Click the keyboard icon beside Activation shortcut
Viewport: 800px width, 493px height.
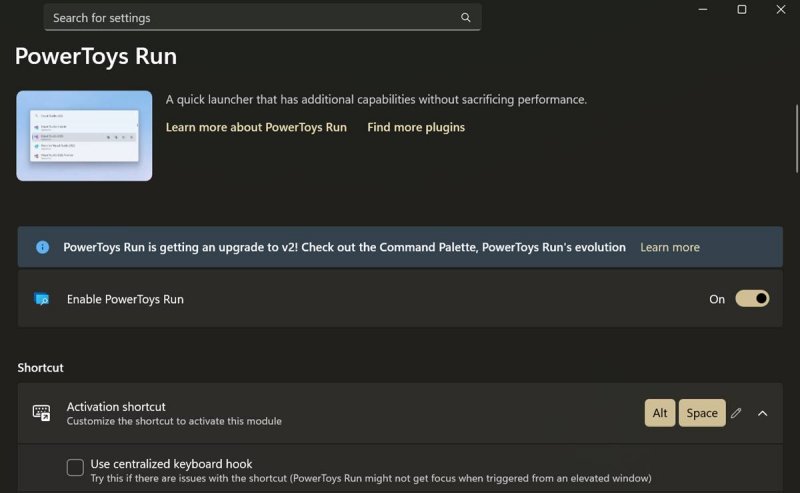pos(41,413)
